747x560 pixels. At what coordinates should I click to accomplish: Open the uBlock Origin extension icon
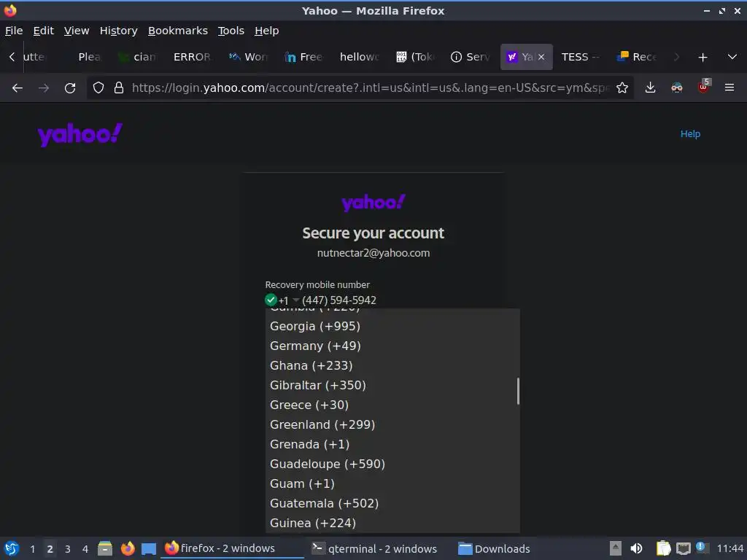pos(704,87)
